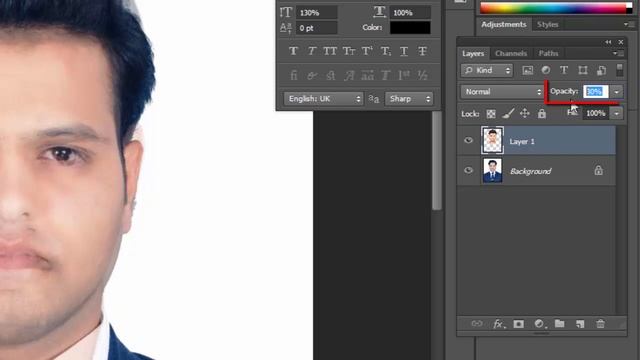The image size is (640, 360).
Task: Add a layer mask
Action: click(x=518, y=324)
